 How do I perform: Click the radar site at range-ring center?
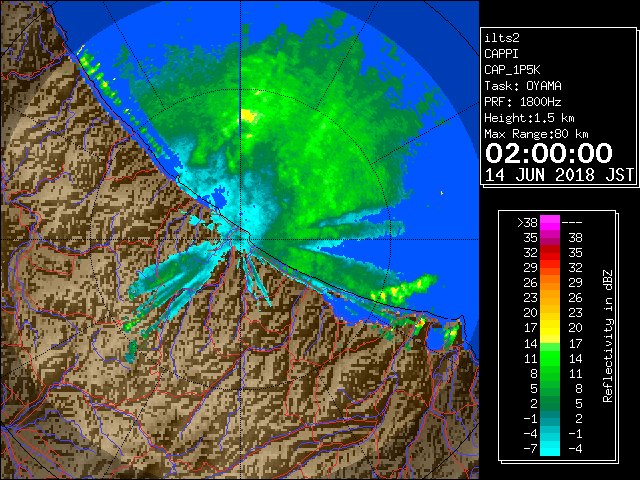pyautogui.click(x=241, y=239)
